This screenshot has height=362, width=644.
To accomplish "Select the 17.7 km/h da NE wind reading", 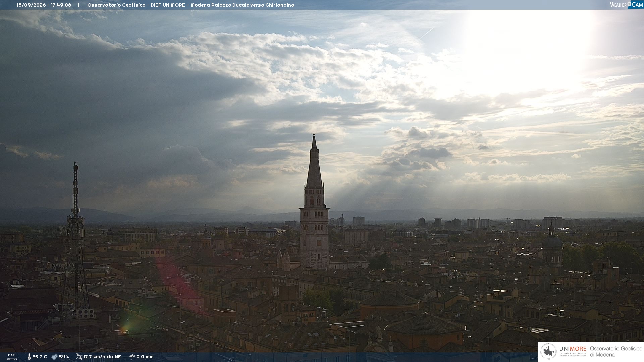I will (102, 357).
